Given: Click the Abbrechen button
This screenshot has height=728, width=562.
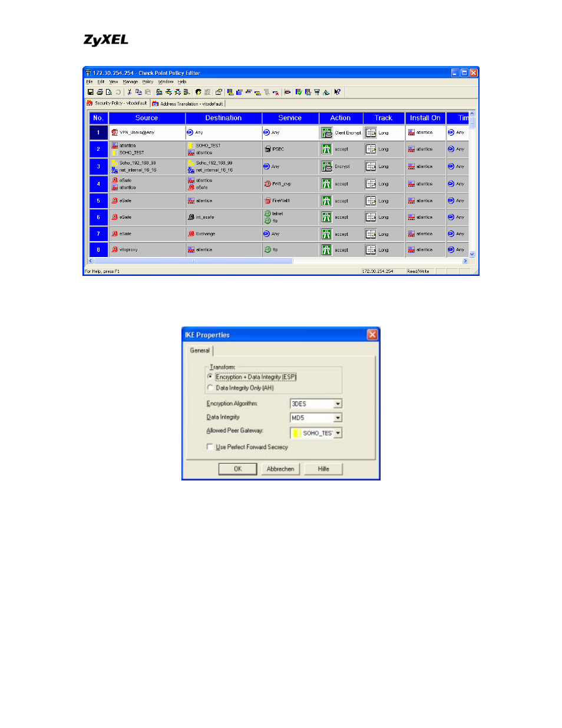Looking at the screenshot, I should (280, 469).
